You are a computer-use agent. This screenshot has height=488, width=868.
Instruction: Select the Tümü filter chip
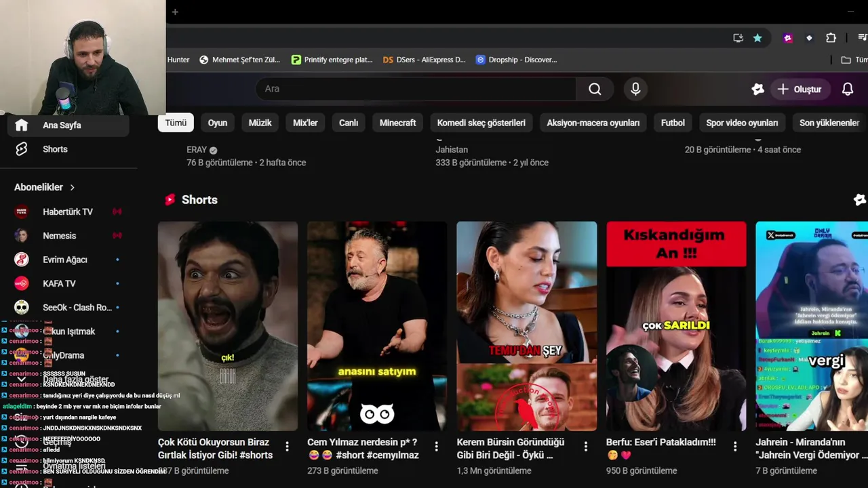[x=176, y=123]
